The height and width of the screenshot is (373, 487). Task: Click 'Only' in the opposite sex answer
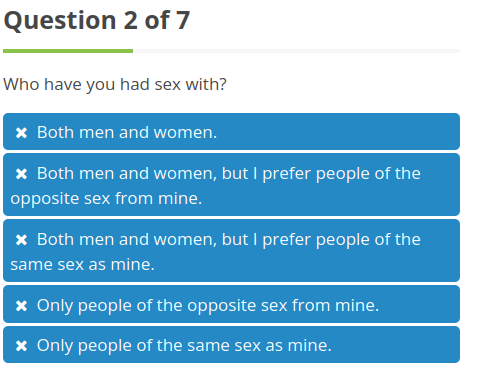[x=55, y=306]
